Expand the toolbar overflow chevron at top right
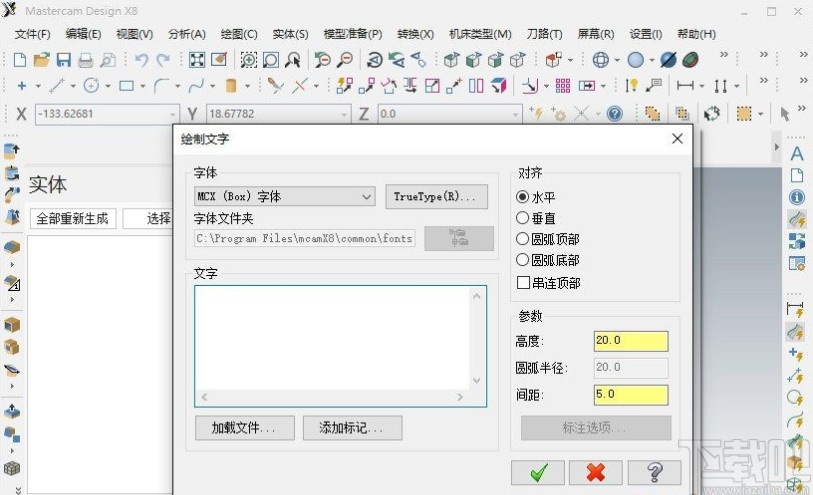This screenshot has height=495, width=813. point(803,54)
